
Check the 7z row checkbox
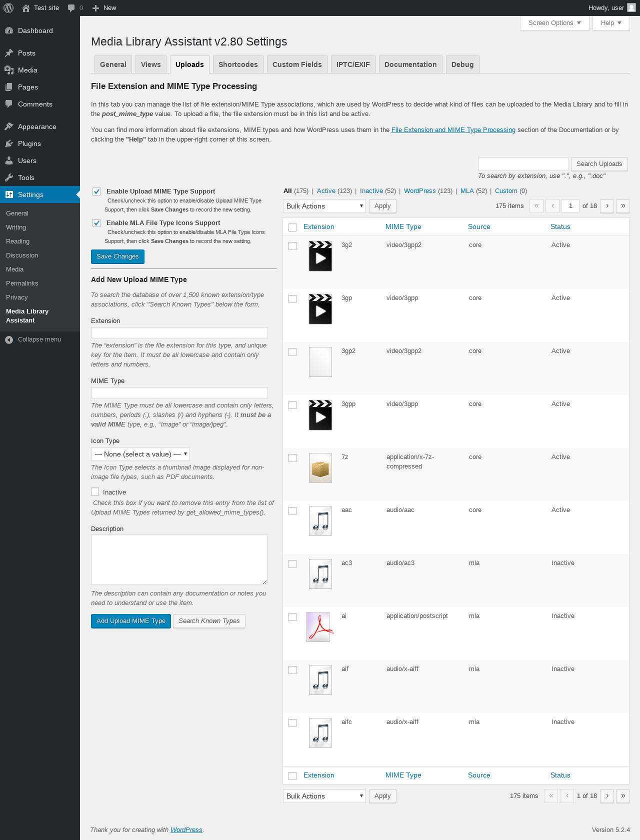tap(292, 458)
